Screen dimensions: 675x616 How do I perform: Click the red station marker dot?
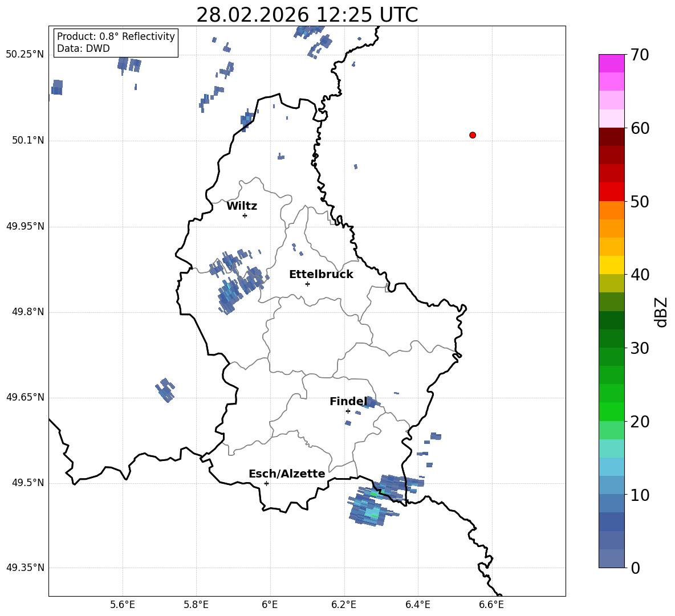click(x=473, y=135)
